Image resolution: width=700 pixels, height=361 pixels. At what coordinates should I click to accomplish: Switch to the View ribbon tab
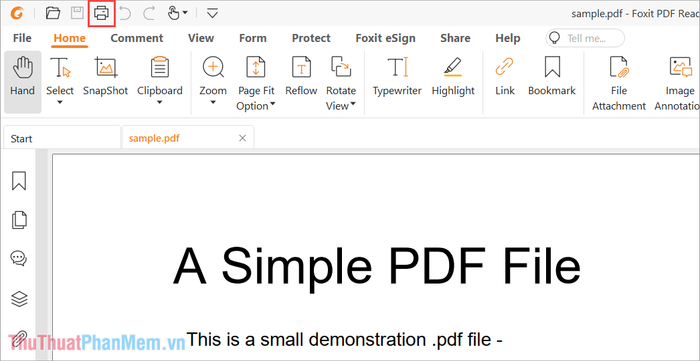(201, 38)
